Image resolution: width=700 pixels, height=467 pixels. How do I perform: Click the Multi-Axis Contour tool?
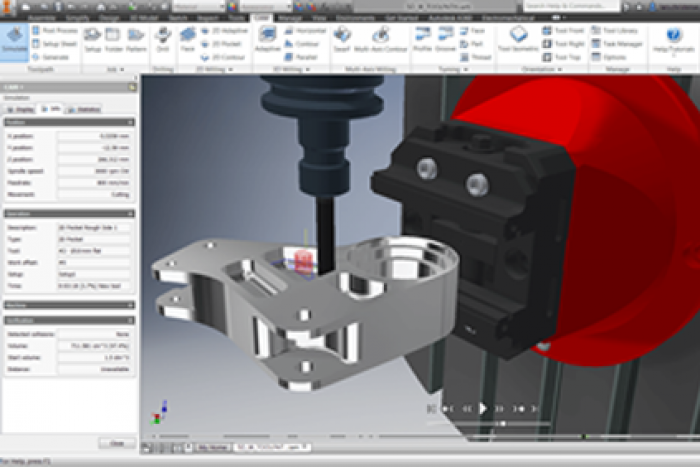381,38
